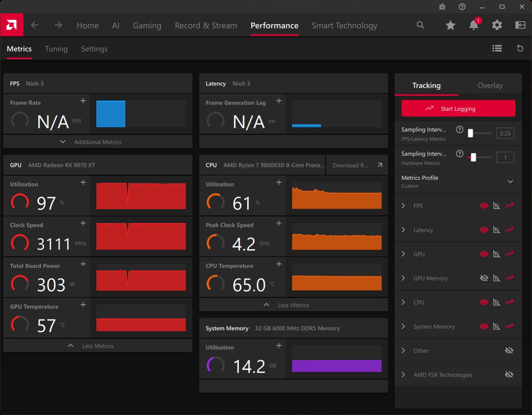Click the Start Logging button
The image size is (532, 415).
(x=458, y=108)
